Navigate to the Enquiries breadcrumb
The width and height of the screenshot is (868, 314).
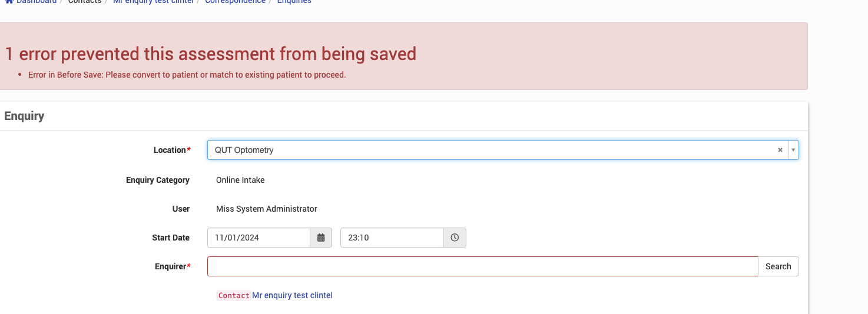tap(294, 2)
